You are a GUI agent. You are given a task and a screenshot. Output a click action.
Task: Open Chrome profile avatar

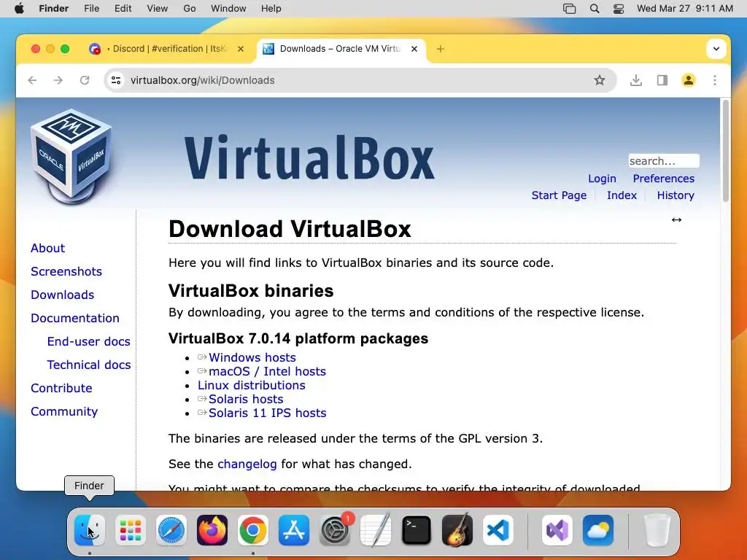[x=689, y=80]
